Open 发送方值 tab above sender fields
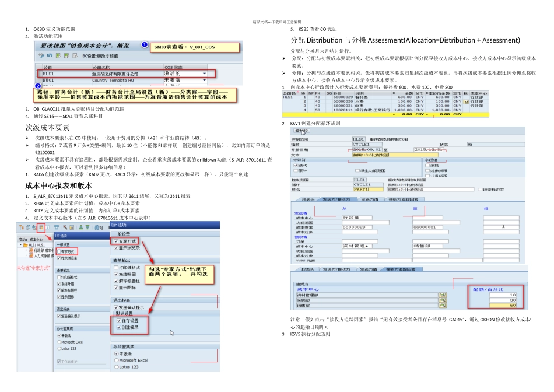The image size is (554, 392). tap(369, 199)
